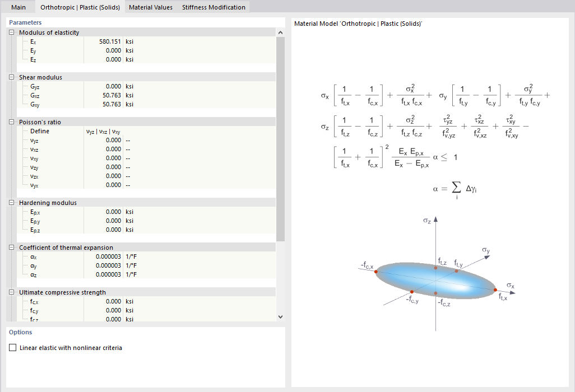Enable Linear elastic with nonlinear criteria
Image resolution: width=575 pixels, height=392 pixels.
[x=13, y=348]
